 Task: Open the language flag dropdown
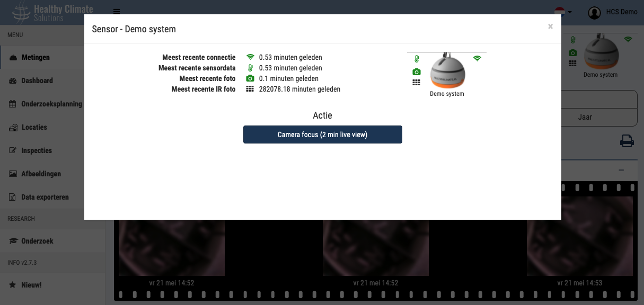click(x=562, y=12)
